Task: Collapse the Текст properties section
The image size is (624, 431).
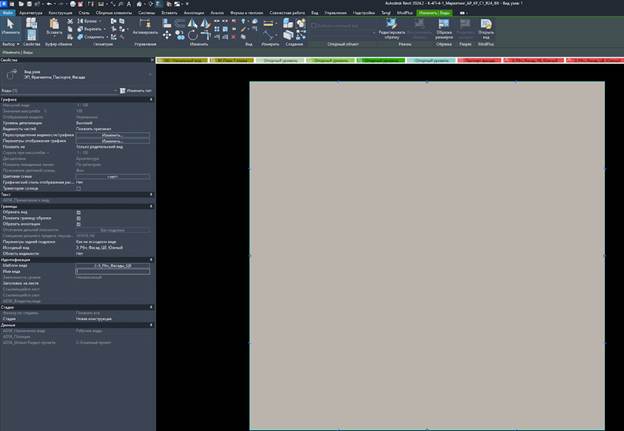Action: pos(151,194)
